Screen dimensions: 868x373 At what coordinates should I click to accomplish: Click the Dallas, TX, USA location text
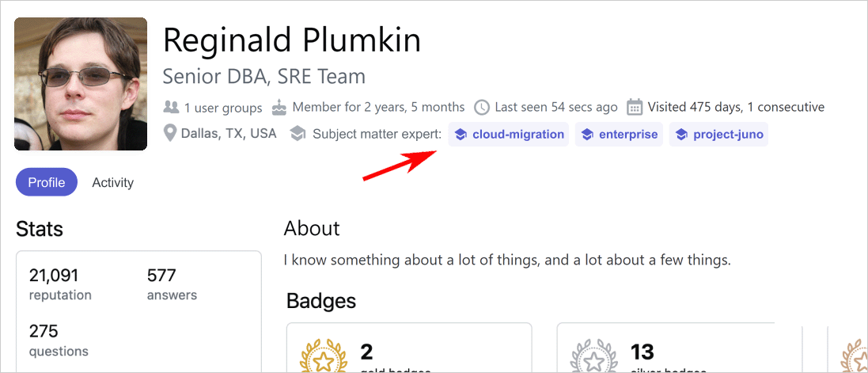pyautogui.click(x=229, y=133)
